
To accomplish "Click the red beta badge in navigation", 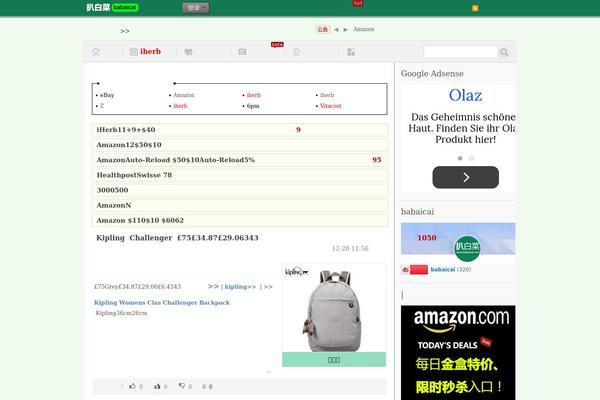I will 277,44.
